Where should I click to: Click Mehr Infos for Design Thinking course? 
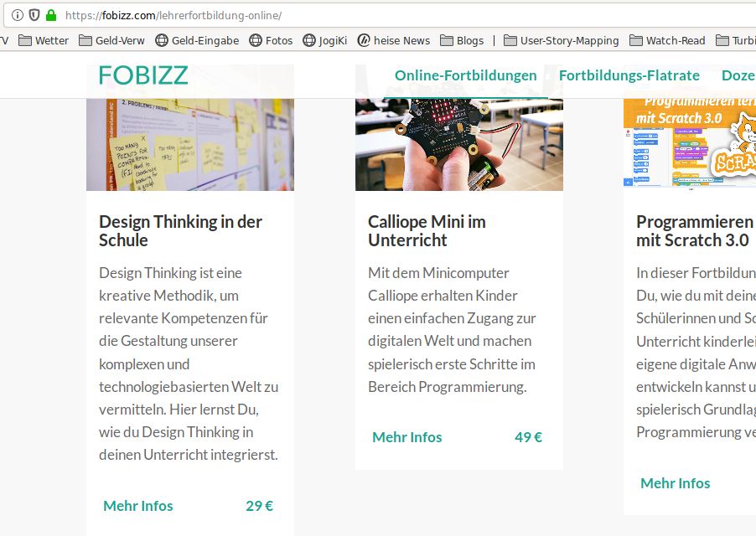[138, 506]
